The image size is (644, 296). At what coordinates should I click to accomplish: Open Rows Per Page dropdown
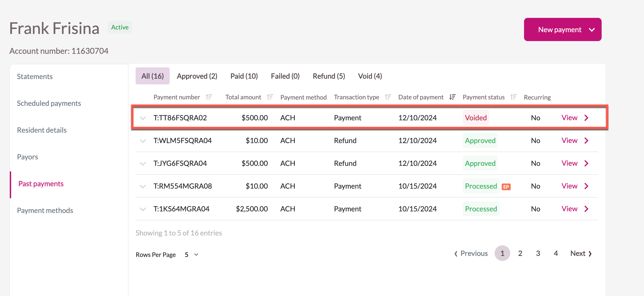click(x=192, y=254)
